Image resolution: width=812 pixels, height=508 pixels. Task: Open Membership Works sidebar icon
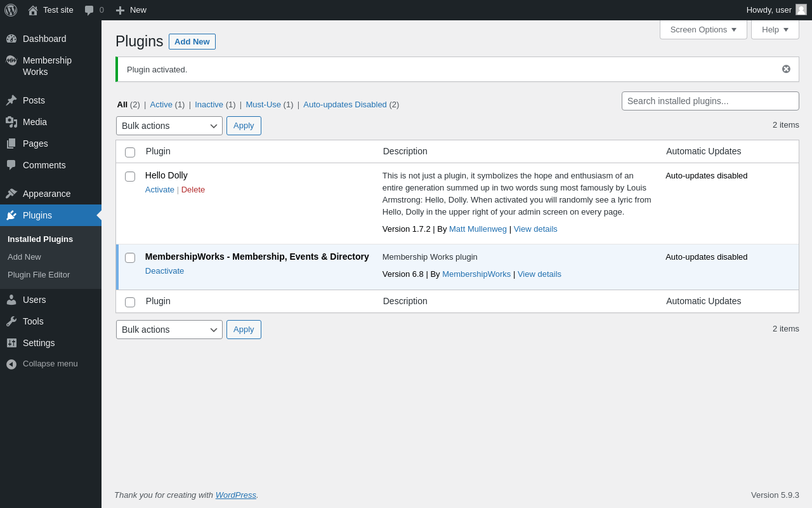(11, 60)
